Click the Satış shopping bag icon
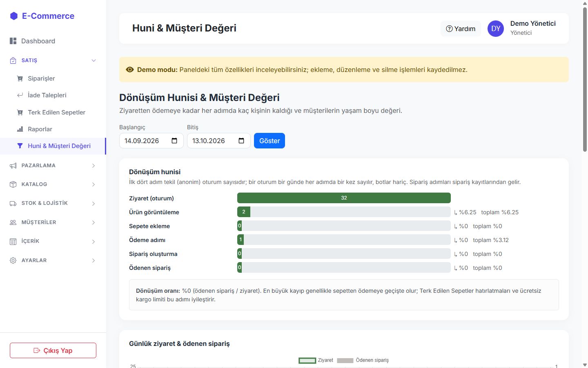Screen dimensions: 588x368 point(13,61)
